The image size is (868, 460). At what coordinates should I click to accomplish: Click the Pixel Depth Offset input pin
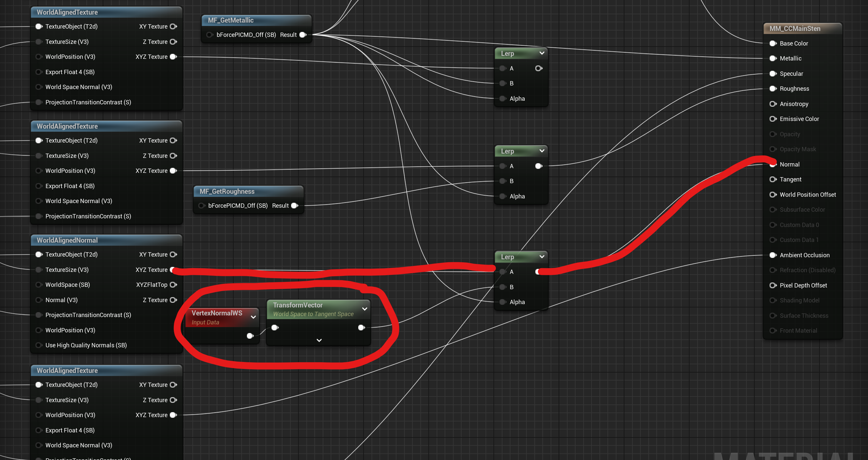pos(772,286)
